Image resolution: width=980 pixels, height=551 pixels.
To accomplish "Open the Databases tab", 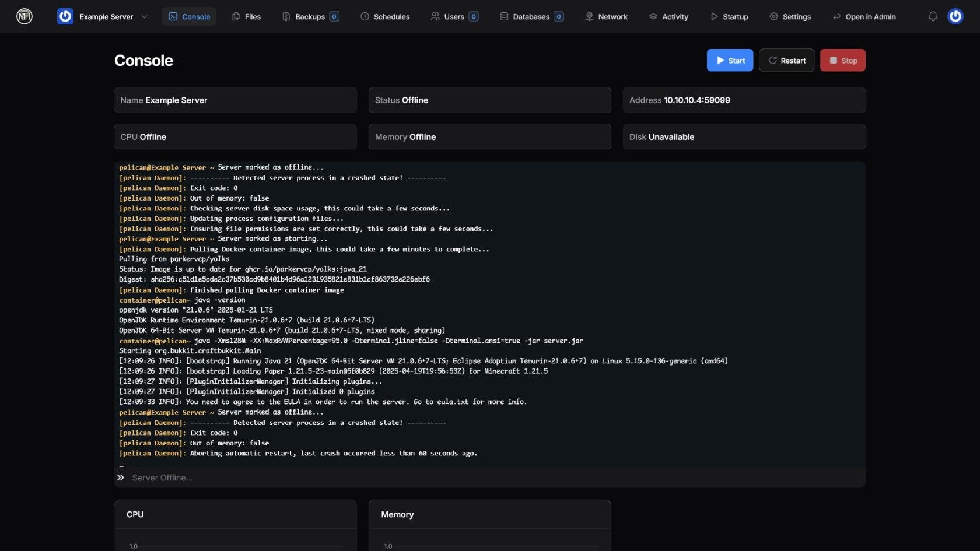I will pyautogui.click(x=531, y=16).
